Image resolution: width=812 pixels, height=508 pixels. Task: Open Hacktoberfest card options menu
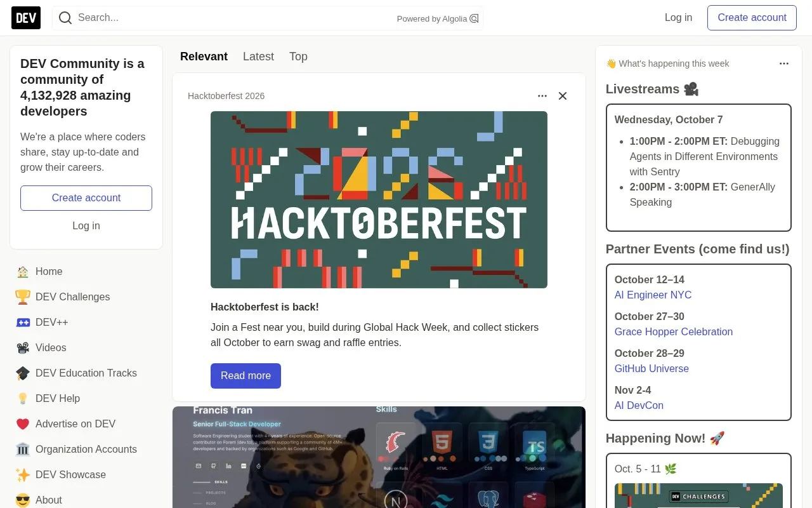[542, 96]
